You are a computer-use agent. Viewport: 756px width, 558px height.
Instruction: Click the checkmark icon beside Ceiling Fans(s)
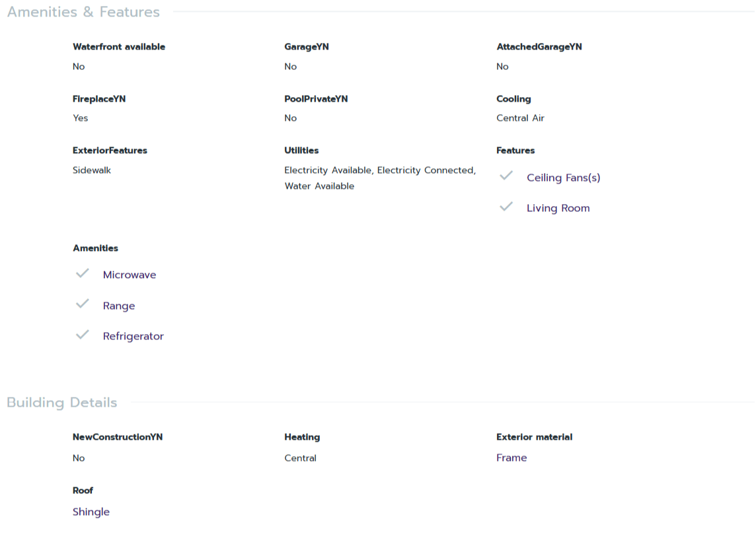click(x=506, y=176)
